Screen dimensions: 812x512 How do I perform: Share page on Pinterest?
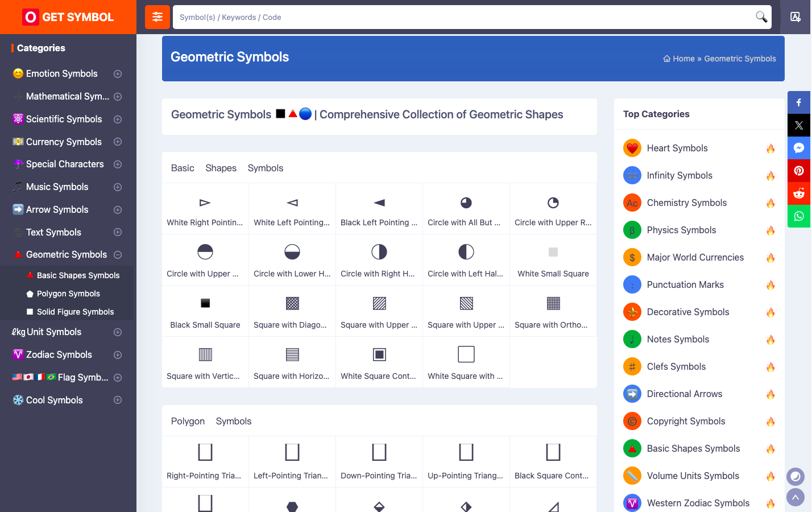click(799, 171)
